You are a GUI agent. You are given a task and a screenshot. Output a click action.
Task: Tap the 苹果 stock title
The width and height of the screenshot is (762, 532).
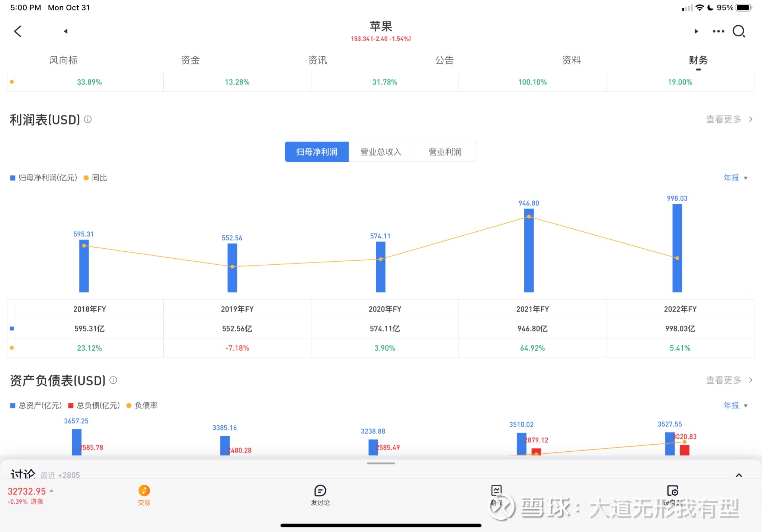pos(381,26)
